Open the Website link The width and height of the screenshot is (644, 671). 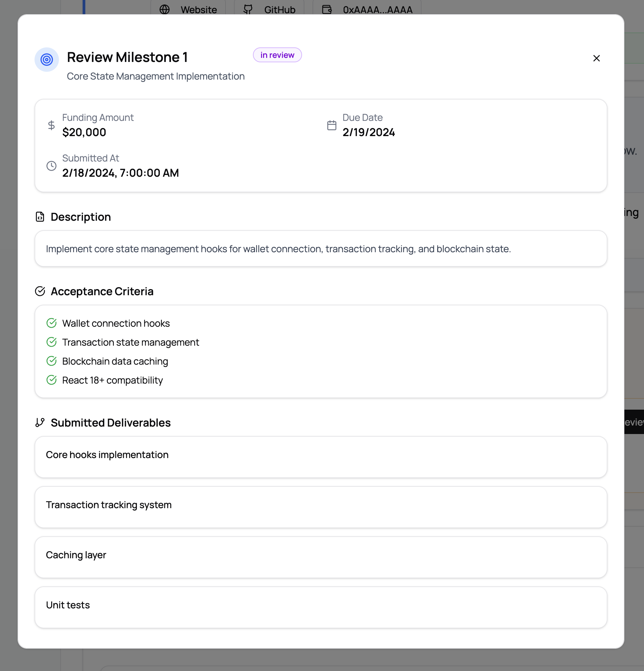point(188,9)
